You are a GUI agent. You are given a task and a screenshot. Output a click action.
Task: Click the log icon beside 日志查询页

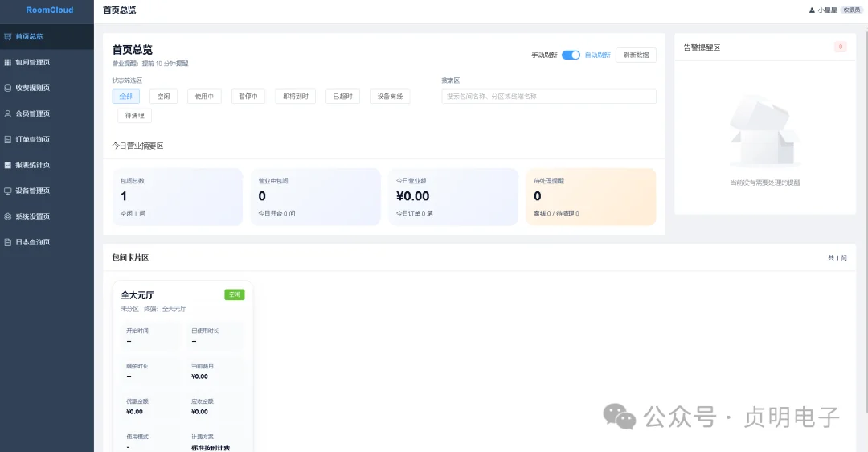point(8,242)
